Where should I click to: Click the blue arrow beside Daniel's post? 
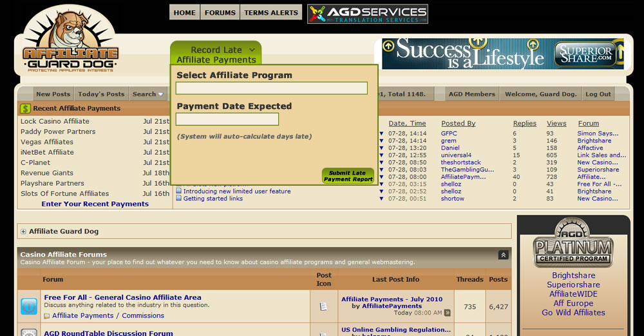point(381,148)
